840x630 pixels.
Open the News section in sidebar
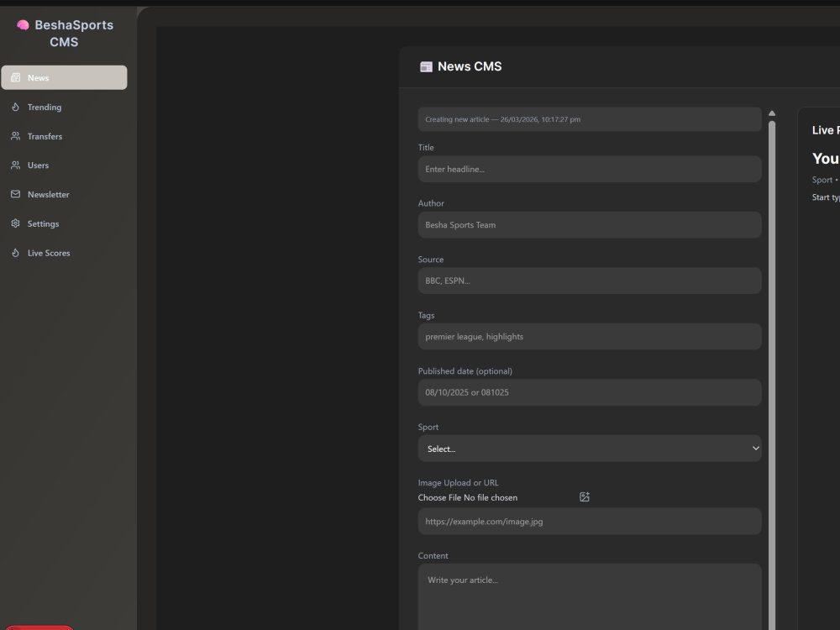pyautogui.click(x=65, y=77)
